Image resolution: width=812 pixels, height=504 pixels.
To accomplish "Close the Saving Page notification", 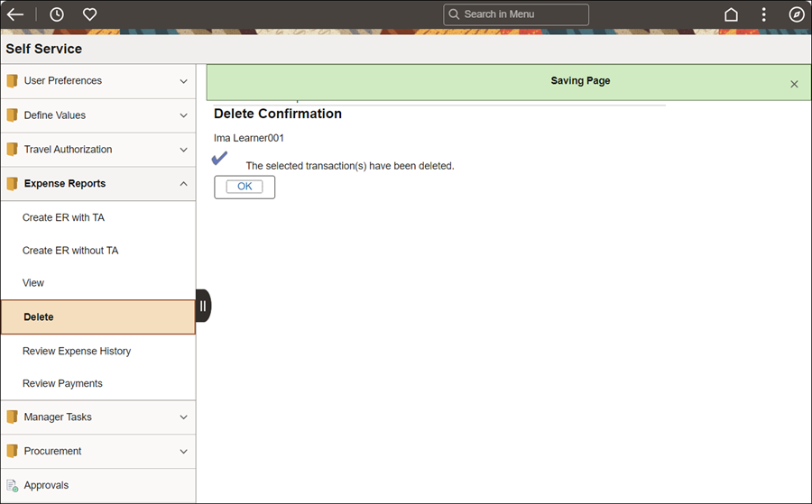I will [x=794, y=84].
